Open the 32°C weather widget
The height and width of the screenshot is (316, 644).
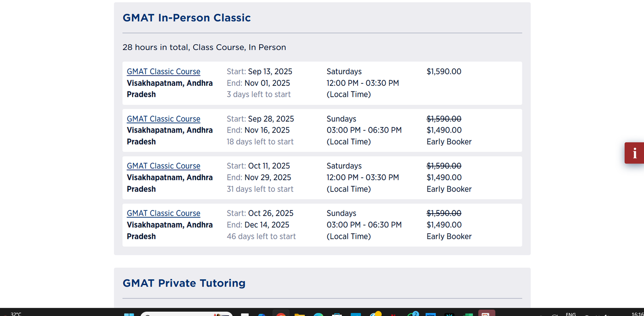(x=16, y=314)
